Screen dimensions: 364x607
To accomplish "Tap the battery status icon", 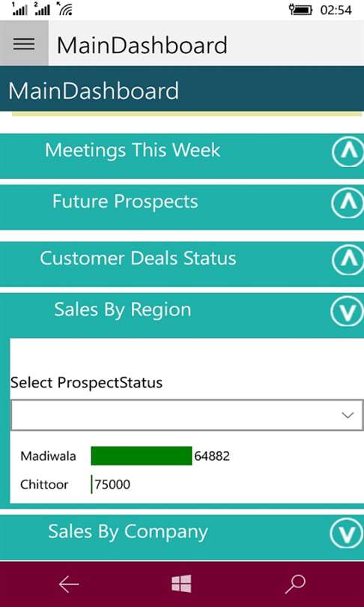I will (x=301, y=10).
